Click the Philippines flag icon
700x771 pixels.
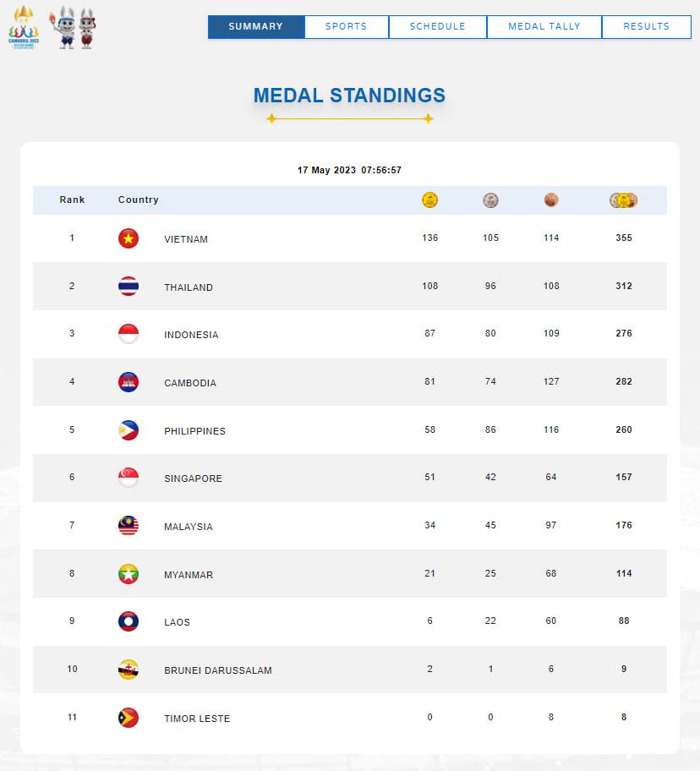[x=129, y=430]
